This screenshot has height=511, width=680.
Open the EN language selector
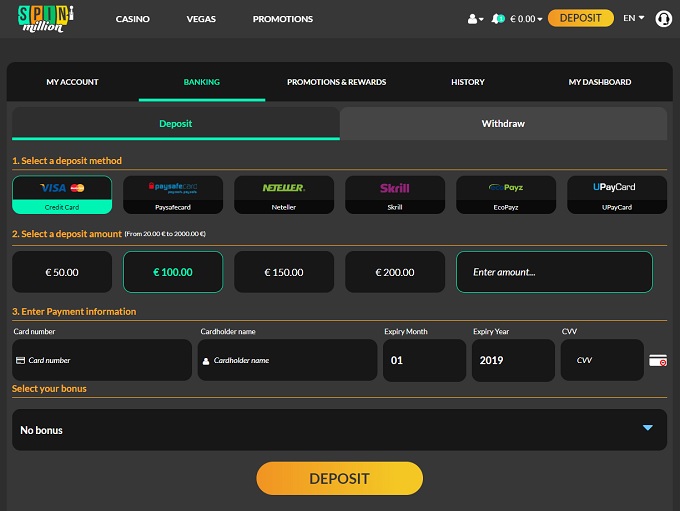pyautogui.click(x=633, y=18)
